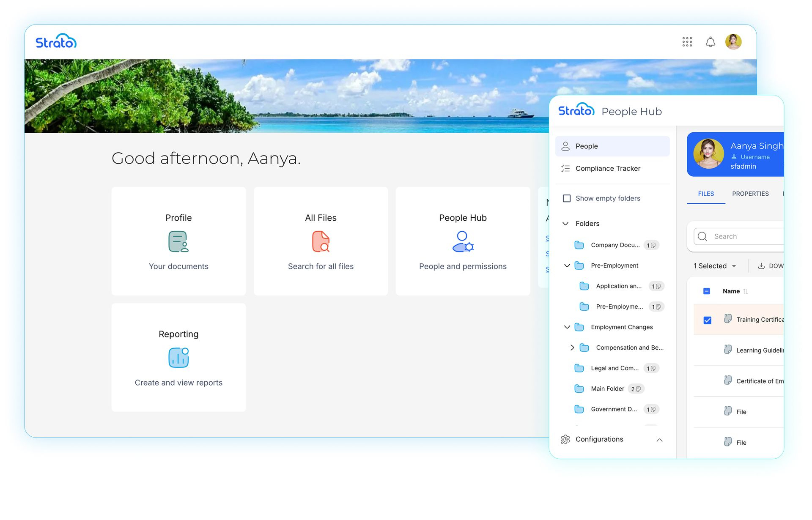Click the Strato logo in the header

point(56,41)
